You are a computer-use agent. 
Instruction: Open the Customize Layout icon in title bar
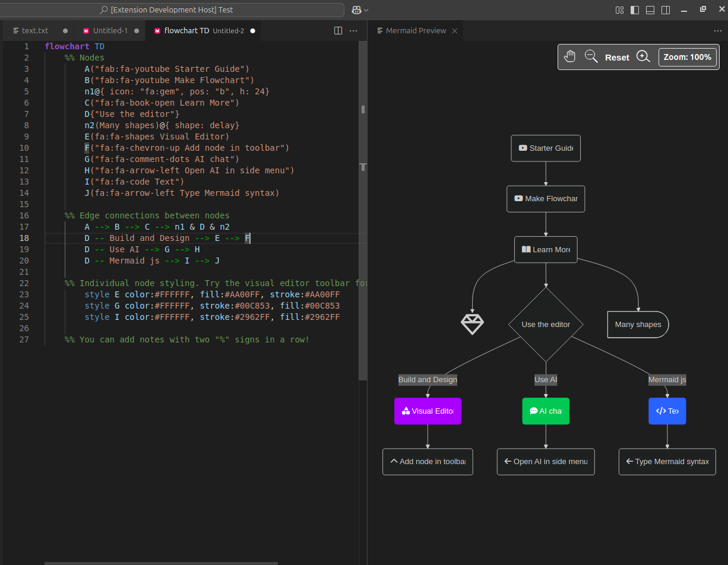(619, 9)
